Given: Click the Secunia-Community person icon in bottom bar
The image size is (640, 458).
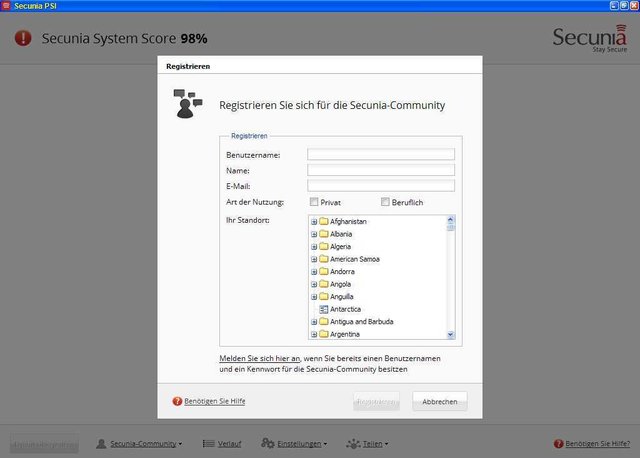Looking at the screenshot, I should coord(101,443).
